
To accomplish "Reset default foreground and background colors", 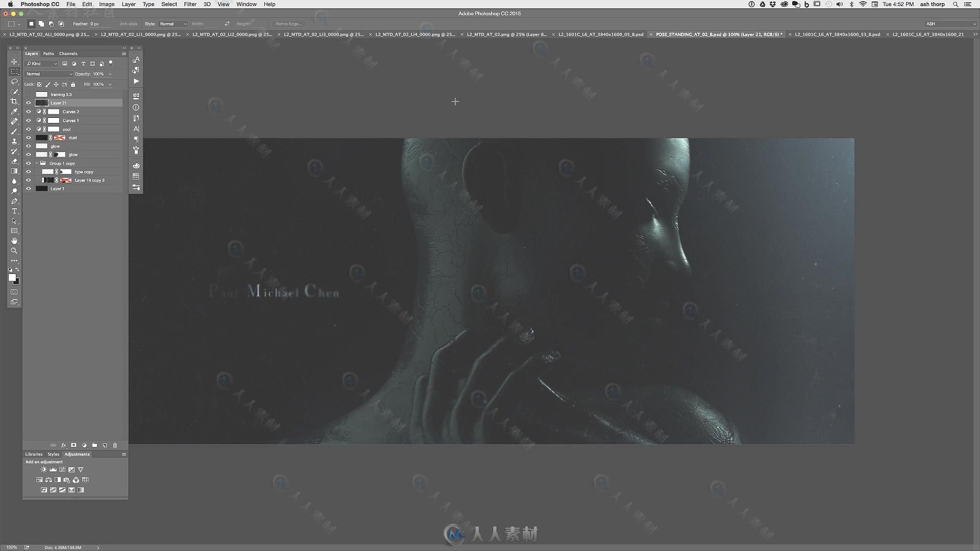I will tap(10, 269).
